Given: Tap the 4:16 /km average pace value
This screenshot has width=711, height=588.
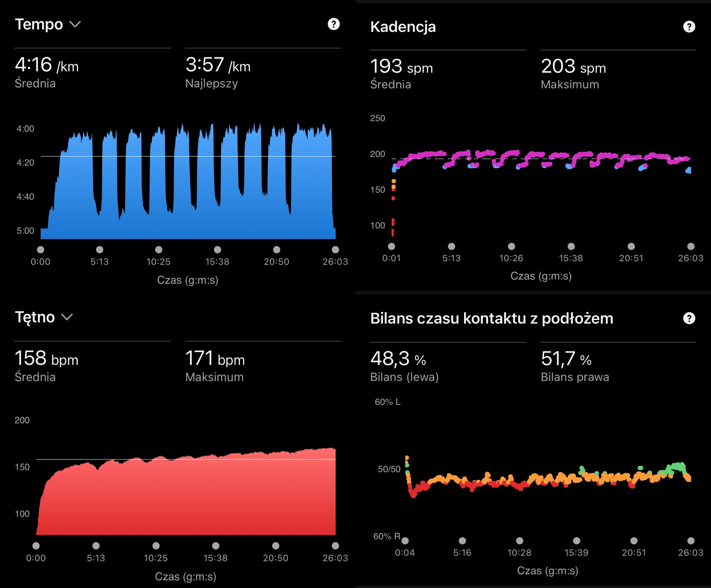Looking at the screenshot, I should tap(47, 65).
